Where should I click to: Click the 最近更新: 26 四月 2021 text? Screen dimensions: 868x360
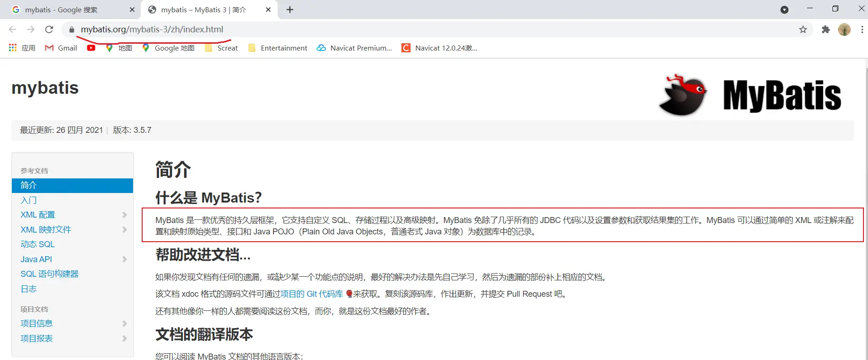coord(62,130)
